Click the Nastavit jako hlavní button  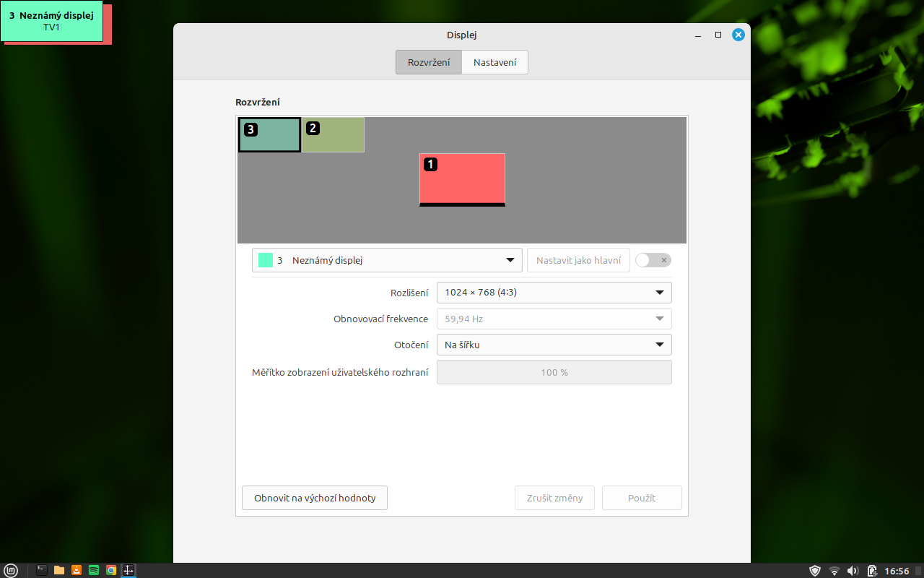(578, 260)
